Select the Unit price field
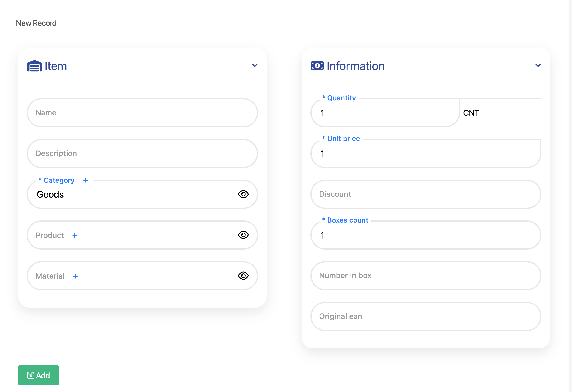The height and width of the screenshot is (392, 572). 426,154
